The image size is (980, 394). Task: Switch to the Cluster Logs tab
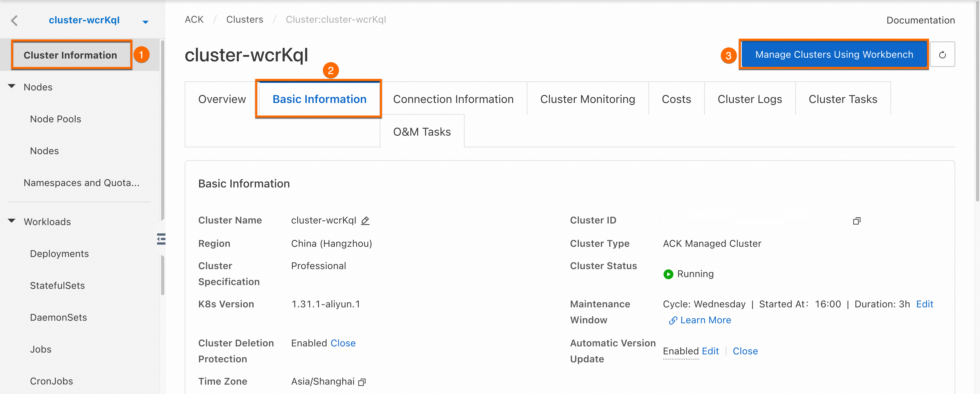[750, 99]
